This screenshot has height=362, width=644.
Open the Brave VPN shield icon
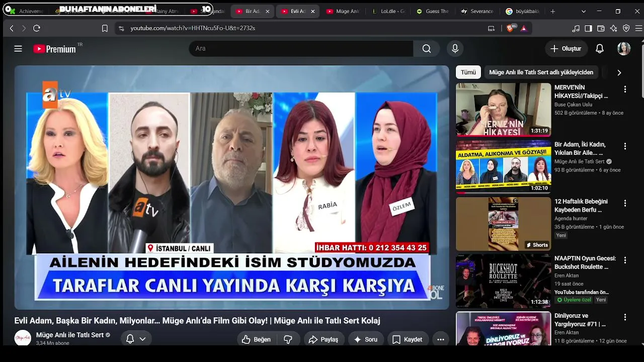point(626,29)
